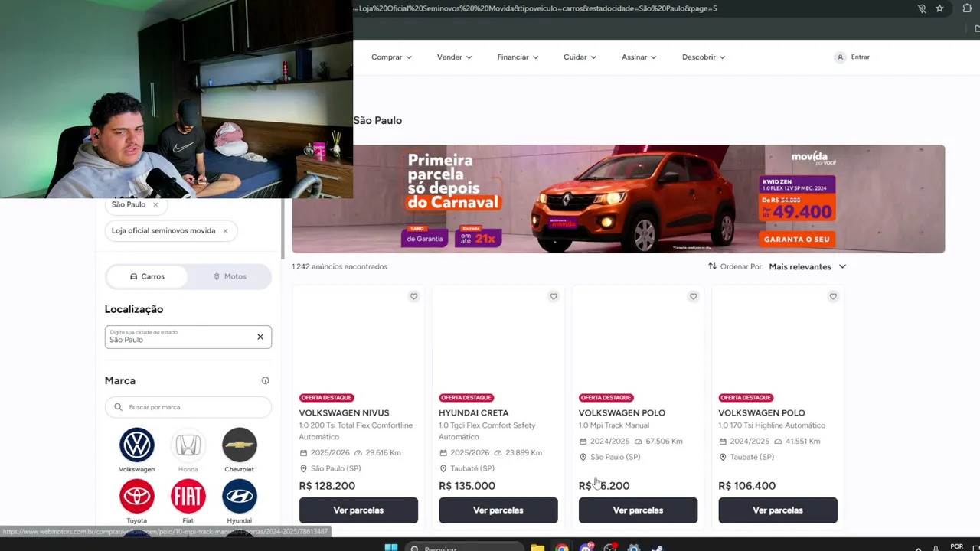Screen dimensions: 980x551
Task: Click Ver parcelas for Polo Track Manual
Action: tap(638, 510)
